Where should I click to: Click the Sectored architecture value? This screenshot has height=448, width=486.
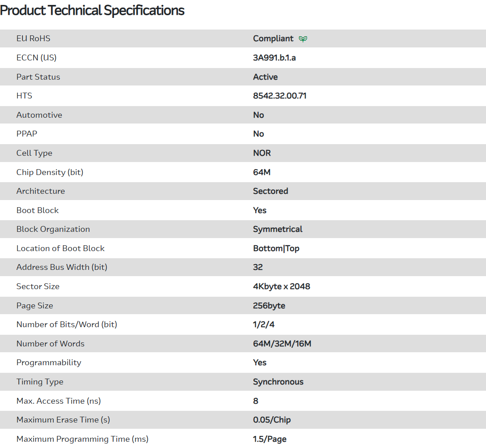pyautogui.click(x=271, y=191)
